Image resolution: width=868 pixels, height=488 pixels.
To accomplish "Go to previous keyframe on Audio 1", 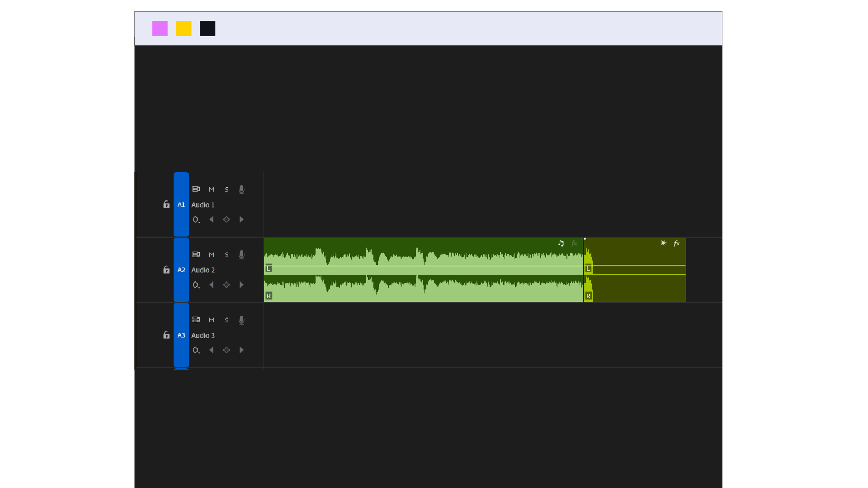I will point(211,219).
